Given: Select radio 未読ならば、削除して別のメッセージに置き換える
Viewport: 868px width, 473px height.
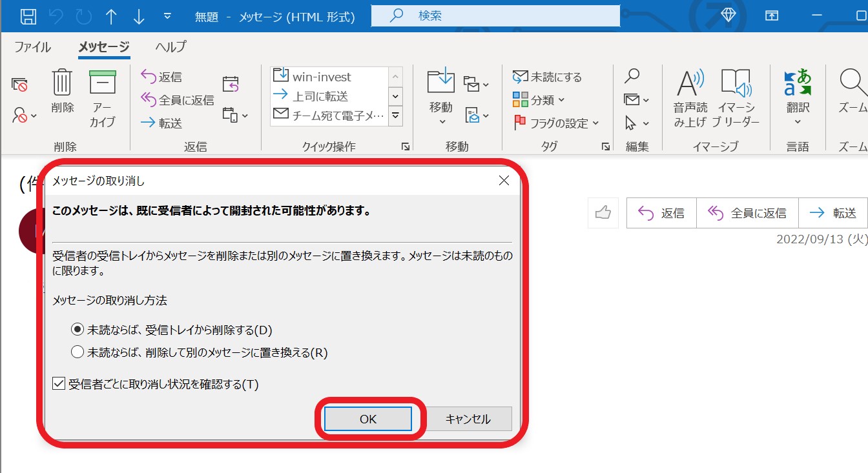Looking at the screenshot, I should click(x=77, y=353).
